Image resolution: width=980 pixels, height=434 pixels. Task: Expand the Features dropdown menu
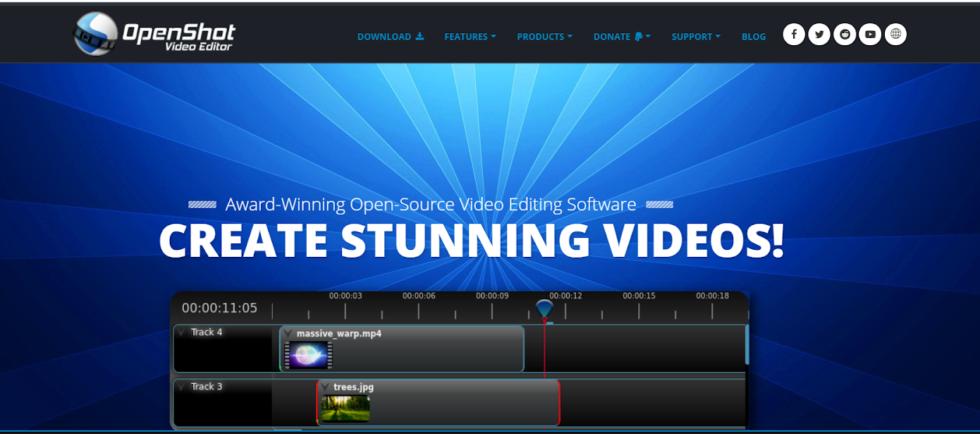coord(470,37)
